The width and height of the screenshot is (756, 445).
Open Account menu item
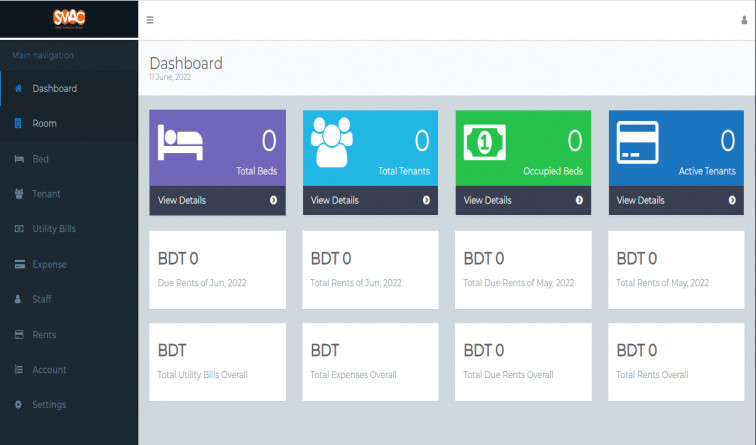69,370
